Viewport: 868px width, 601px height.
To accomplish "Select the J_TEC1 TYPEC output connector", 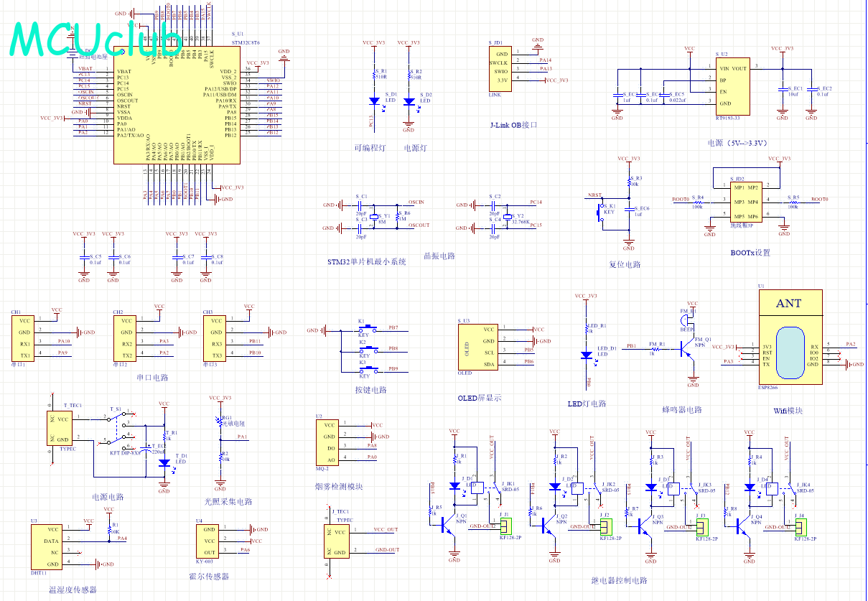I will click(340, 542).
